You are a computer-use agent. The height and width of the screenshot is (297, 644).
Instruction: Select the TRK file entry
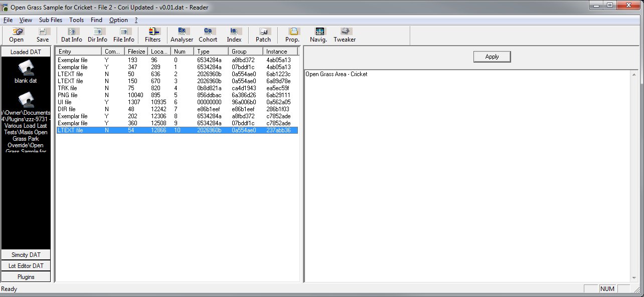[177, 88]
